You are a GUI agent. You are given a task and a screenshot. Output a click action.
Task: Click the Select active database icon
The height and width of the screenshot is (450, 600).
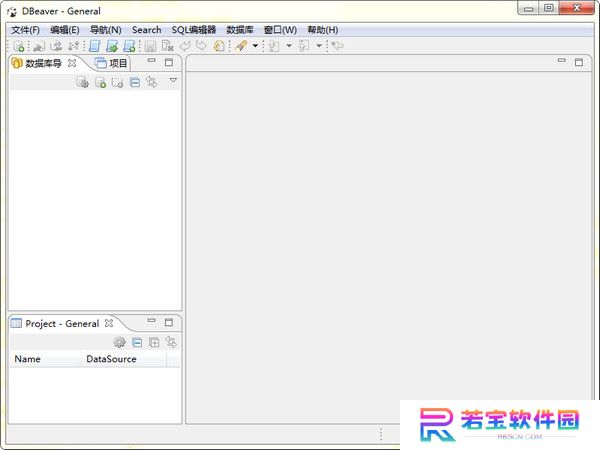(304, 46)
